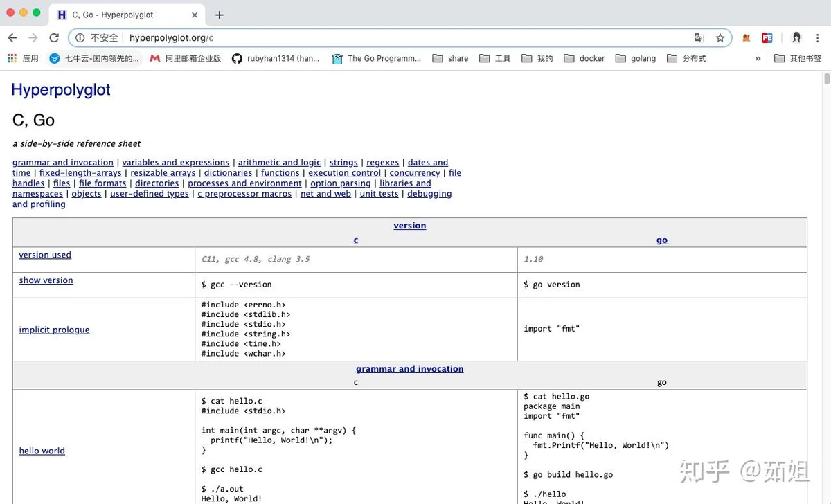The height and width of the screenshot is (504, 831).
Task: Jump to grammar and invocation in the link list
Action: pyautogui.click(x=63, y=163)
